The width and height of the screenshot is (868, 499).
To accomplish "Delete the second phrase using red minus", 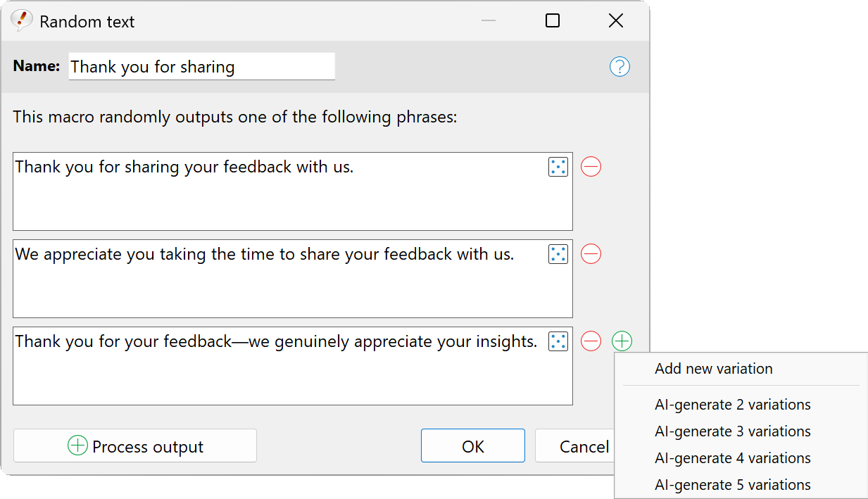I will tap(591, 254).
